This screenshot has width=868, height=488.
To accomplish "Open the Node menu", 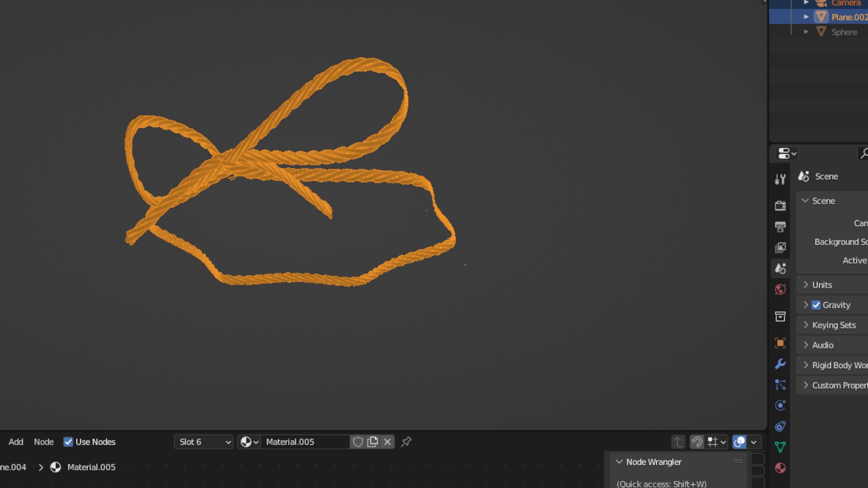I will 44,442.
